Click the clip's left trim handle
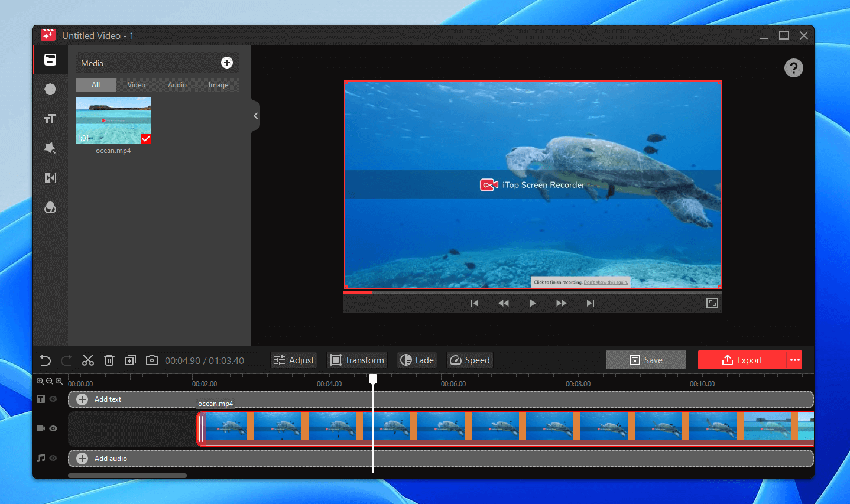Image resolution: width=850 pixels, height=504 pixels. 201,428
